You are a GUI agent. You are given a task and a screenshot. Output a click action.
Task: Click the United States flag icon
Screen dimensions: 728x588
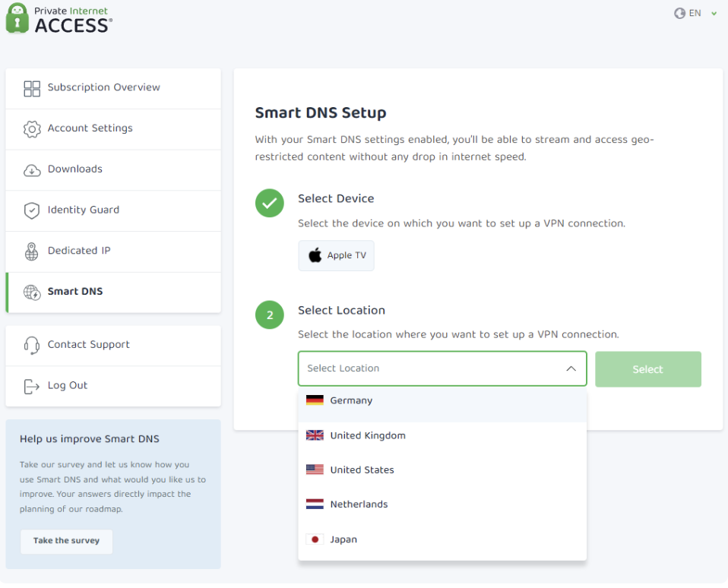click(x=315, y=469)
